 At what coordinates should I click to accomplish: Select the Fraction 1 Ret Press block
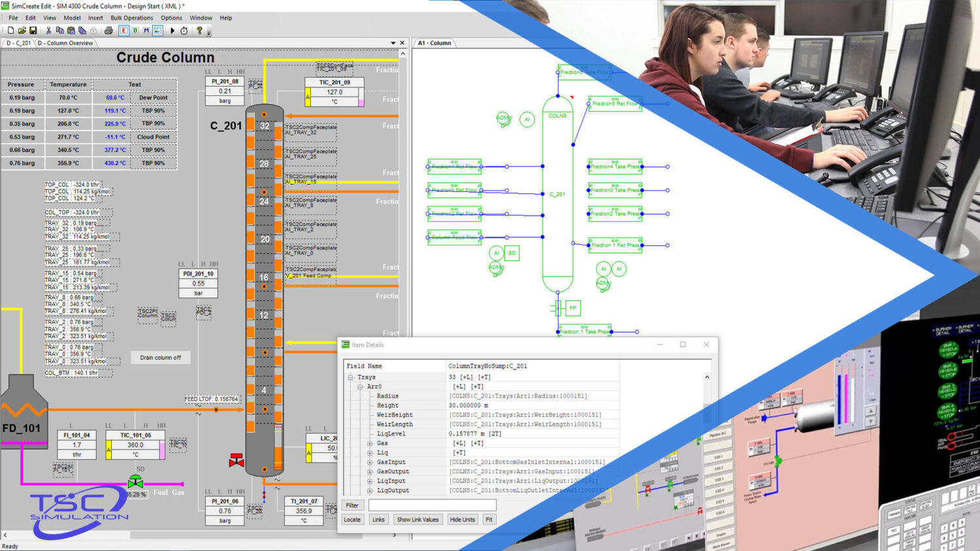click(615, 245)
